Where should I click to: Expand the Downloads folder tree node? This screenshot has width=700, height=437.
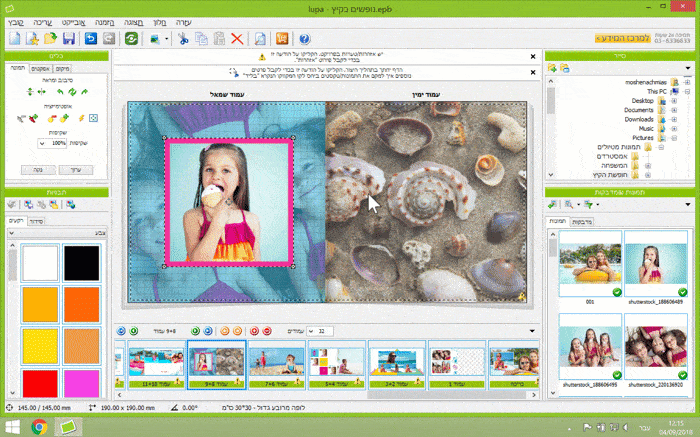pos(675,119)
